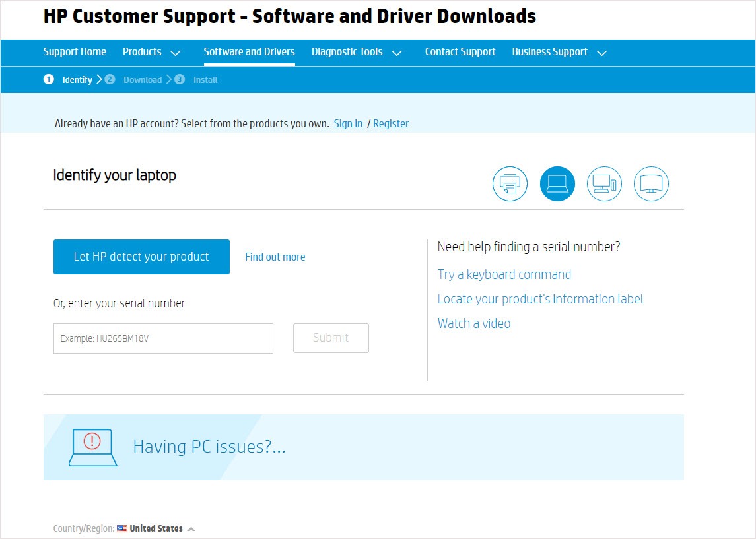Select the desktop PC product type icon
Viewport: 756px width, 539px height.
604,183
